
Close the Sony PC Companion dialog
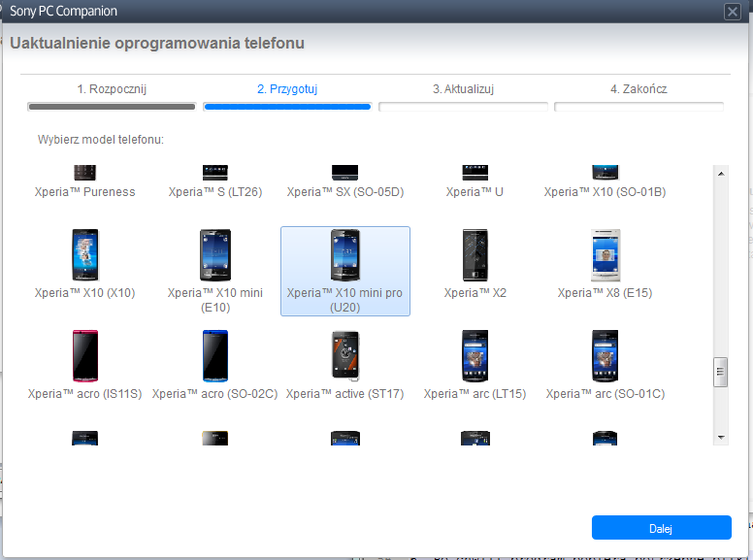(x=733, y=12)
